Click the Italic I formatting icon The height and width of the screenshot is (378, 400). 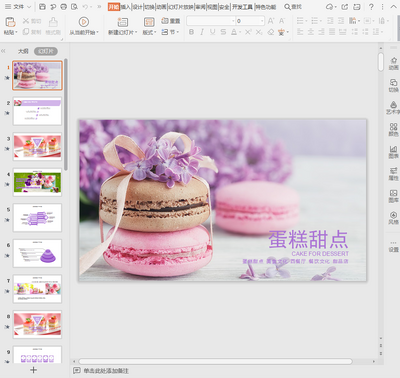(202, 32)
